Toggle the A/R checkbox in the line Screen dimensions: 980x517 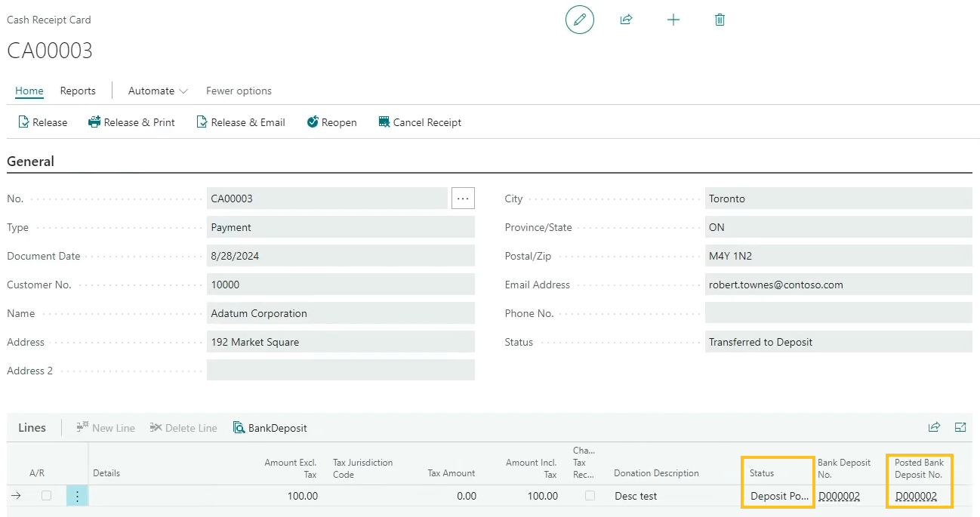[47, 496]
